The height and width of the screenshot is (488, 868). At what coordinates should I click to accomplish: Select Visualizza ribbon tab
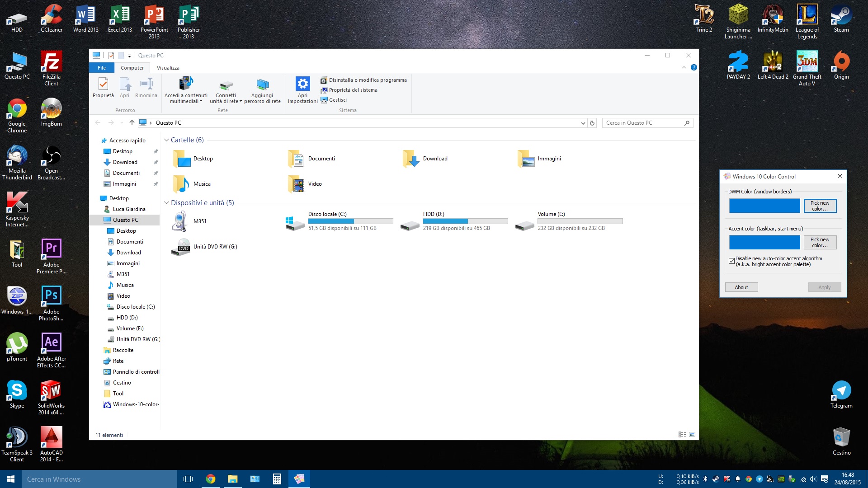pos(168,67)
